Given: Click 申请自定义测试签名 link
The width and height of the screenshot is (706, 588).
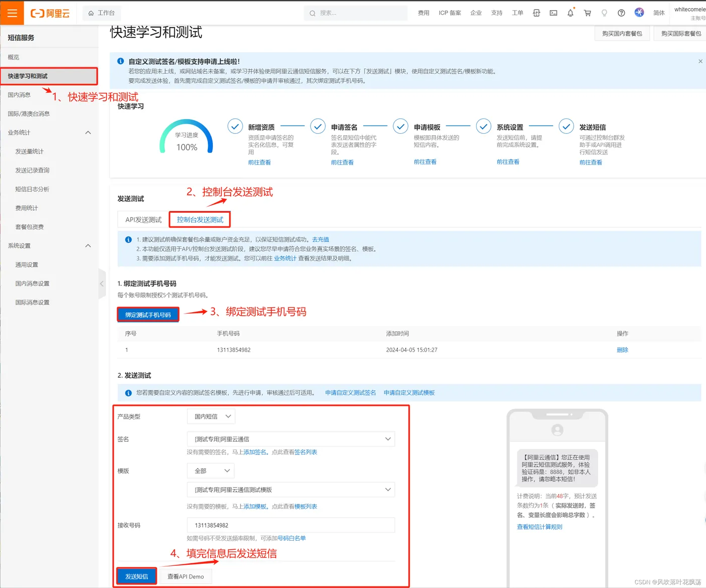Looking at the screenshot, I should [x=350, y=393].
